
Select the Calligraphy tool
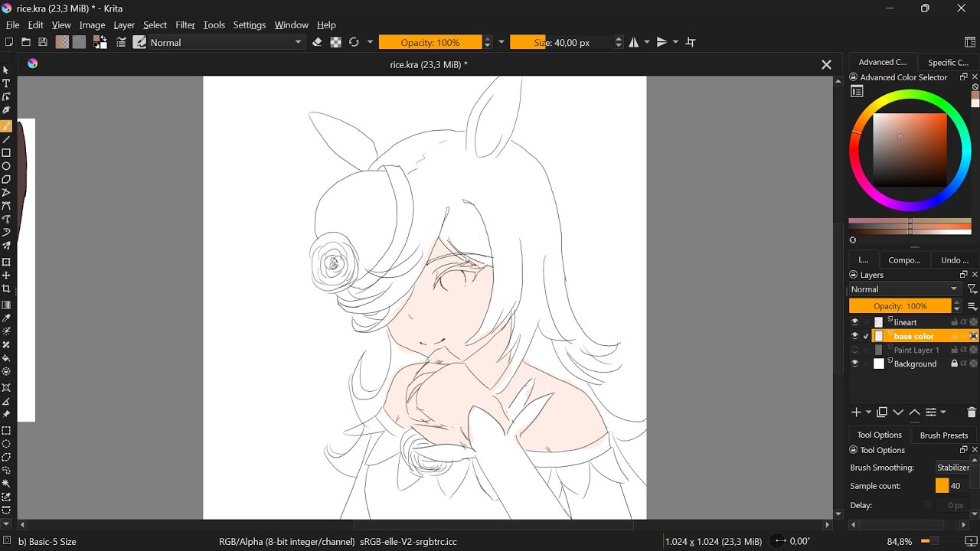tap(7, 111)
